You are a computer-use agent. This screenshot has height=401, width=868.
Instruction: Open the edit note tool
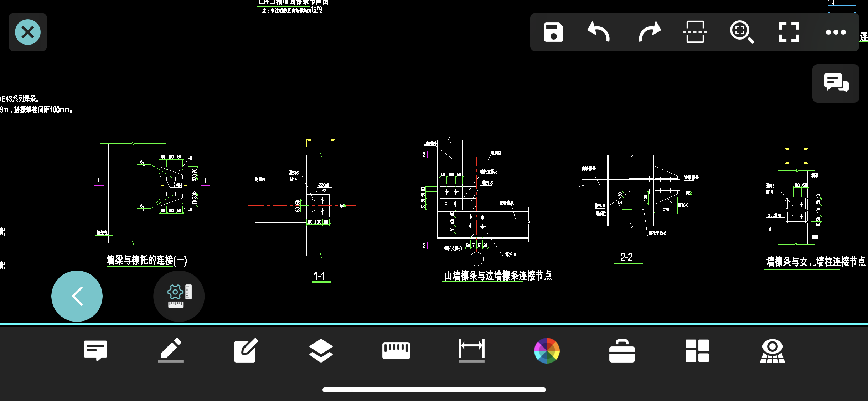[246, 350]
